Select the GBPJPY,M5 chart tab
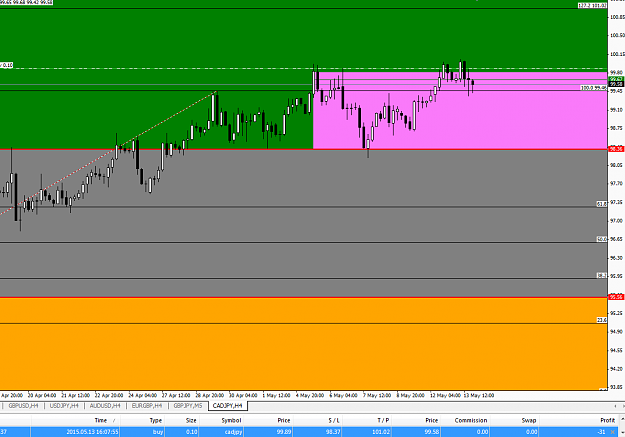The width and height of the screenshot is (625, 437). coord(188,406)
